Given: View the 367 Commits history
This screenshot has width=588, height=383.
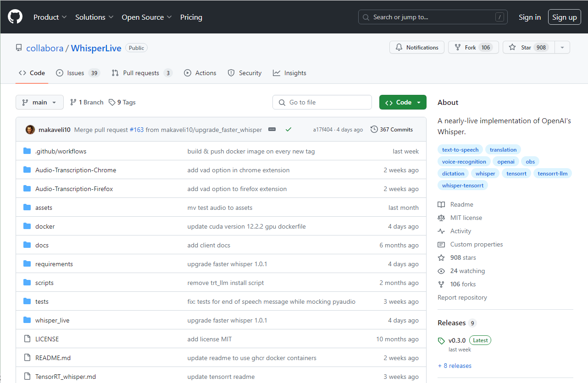Looking at the screenshot, I should click(392, 130).
